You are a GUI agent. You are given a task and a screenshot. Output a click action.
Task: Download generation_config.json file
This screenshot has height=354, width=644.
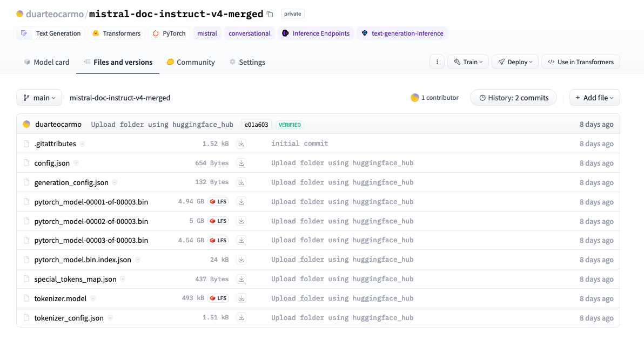point(242,182)
